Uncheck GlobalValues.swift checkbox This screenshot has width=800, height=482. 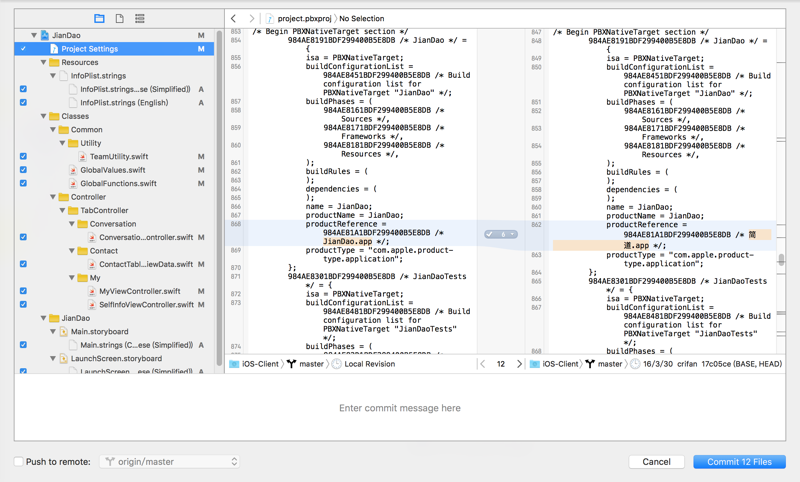point(23,169)
